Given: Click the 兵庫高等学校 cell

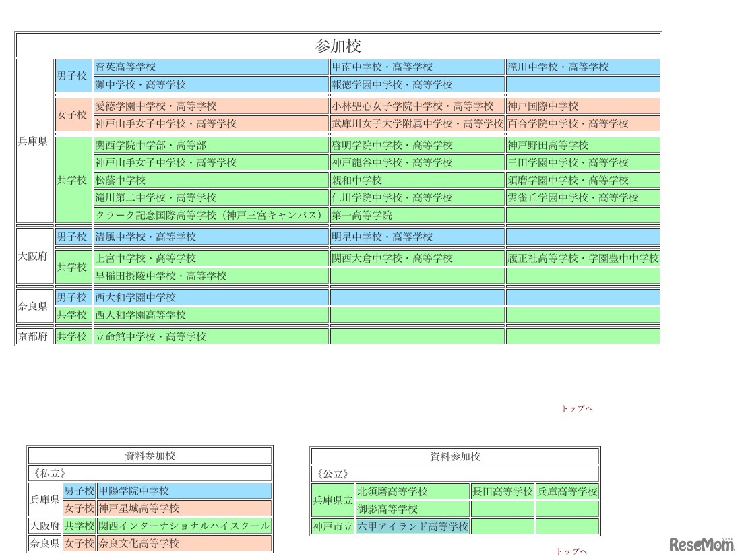Looking at the screenshot, I should 567,491.
